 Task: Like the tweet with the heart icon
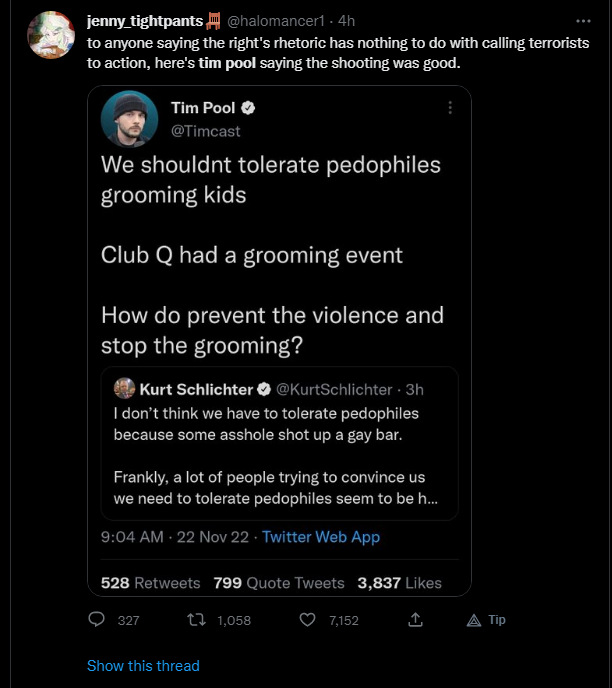click(x=307, y=620)
